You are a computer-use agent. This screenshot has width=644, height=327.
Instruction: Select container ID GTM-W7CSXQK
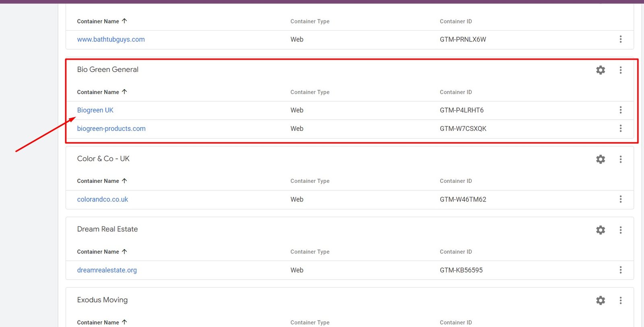click(463, 129)
